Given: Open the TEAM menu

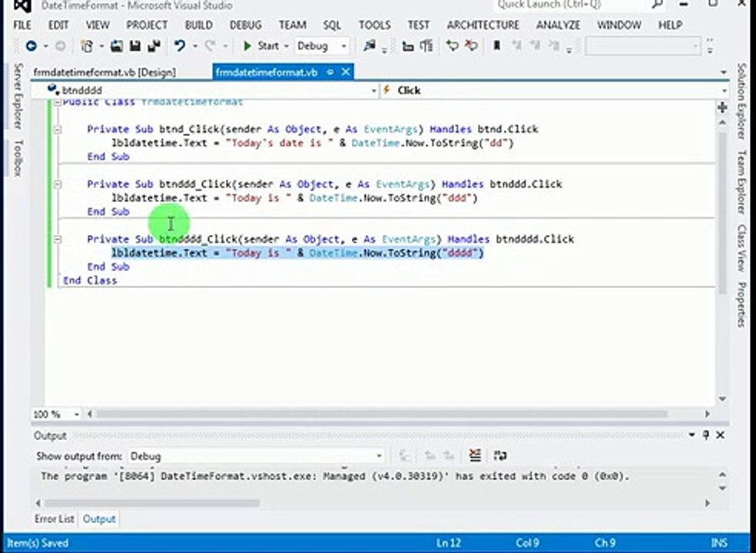Looking at the screenshot, I should point(292,25).
